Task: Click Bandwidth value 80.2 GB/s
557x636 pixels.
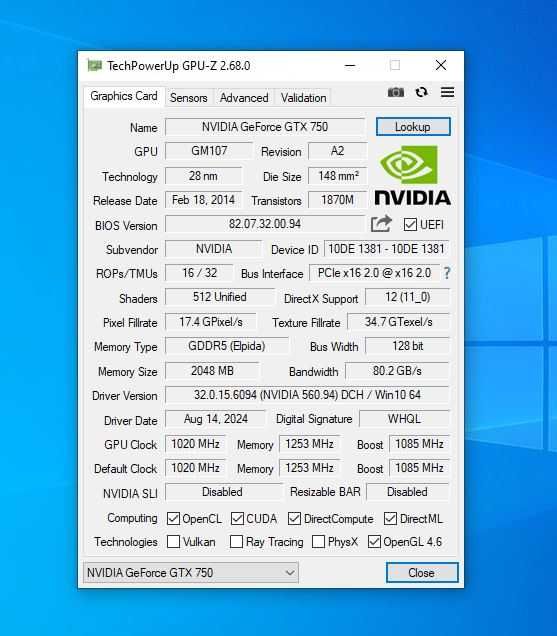Action: point(397,370)
